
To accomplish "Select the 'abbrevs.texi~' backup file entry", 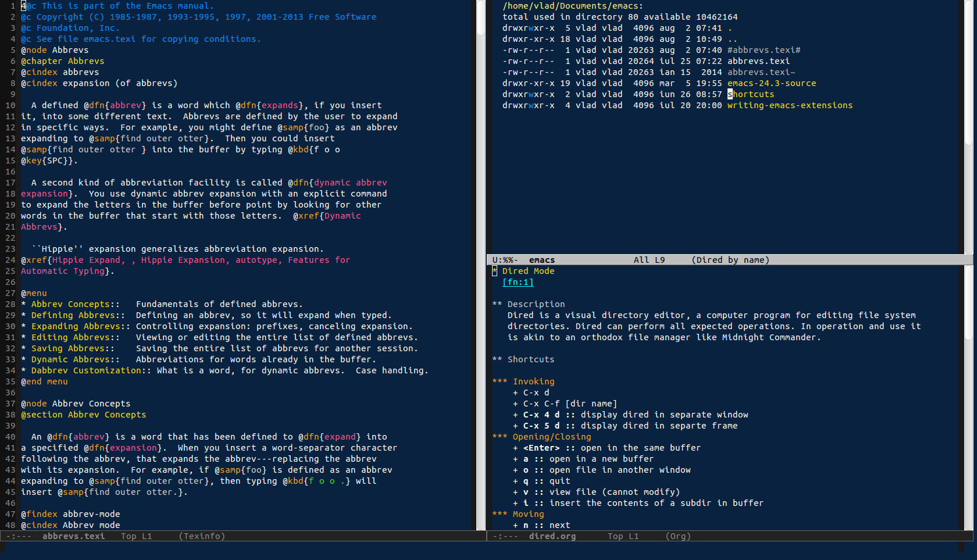I will [x=761, y=72].
